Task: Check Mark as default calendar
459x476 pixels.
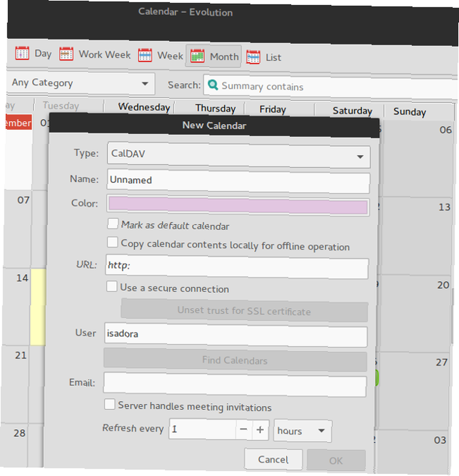Action: click(x=113, y=224)
